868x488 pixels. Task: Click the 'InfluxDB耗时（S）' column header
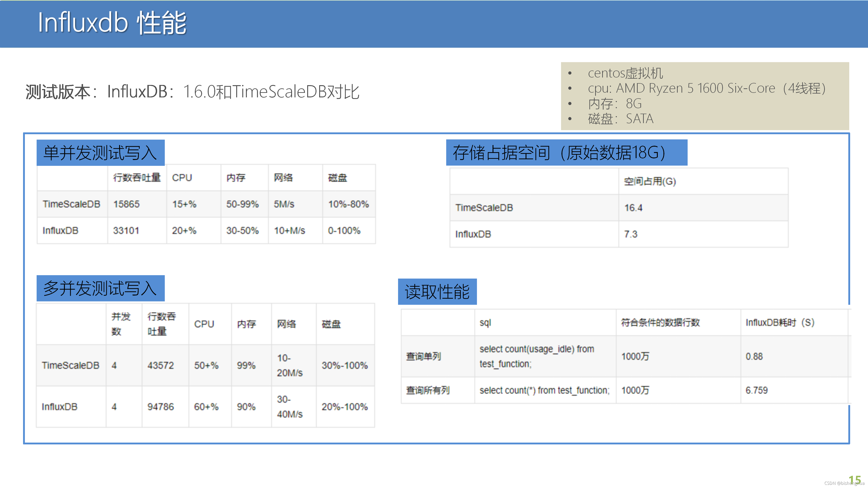780,323
